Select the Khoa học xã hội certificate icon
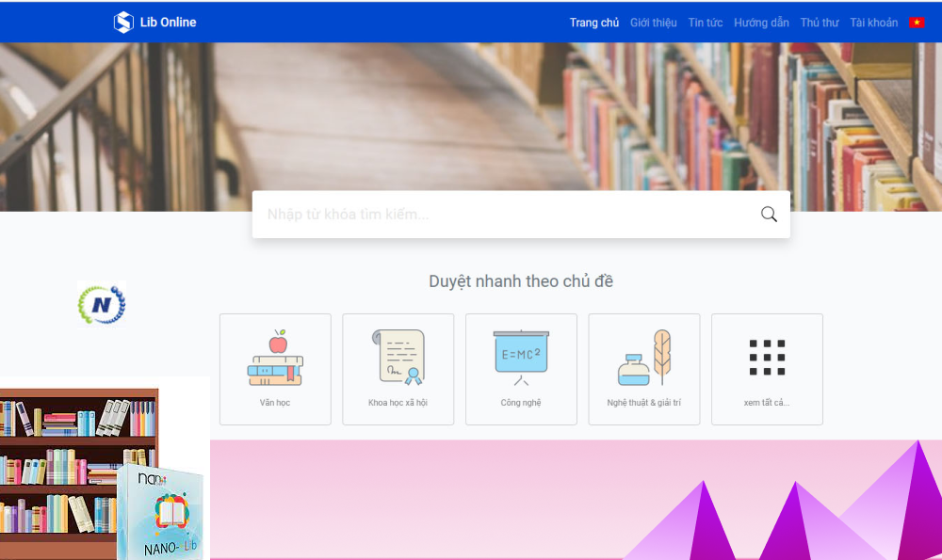The image size is (942, 560). click(398, 357)
